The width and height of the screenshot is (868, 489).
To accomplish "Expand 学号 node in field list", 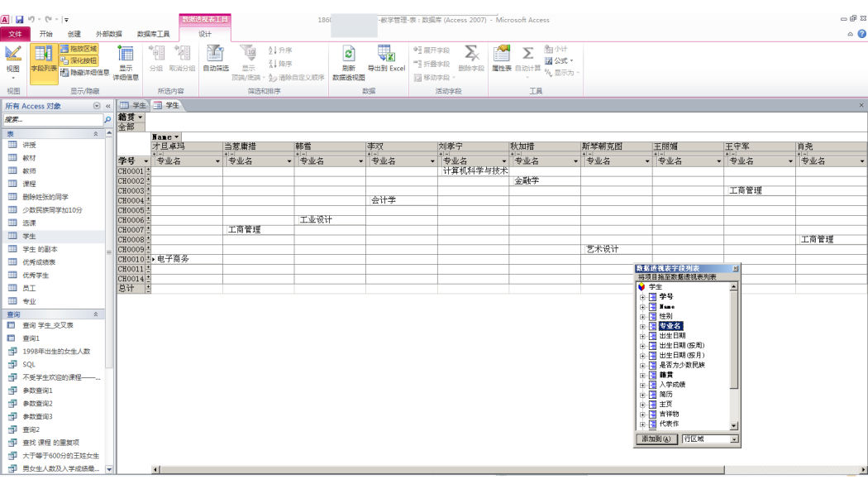I will (642, 297).
